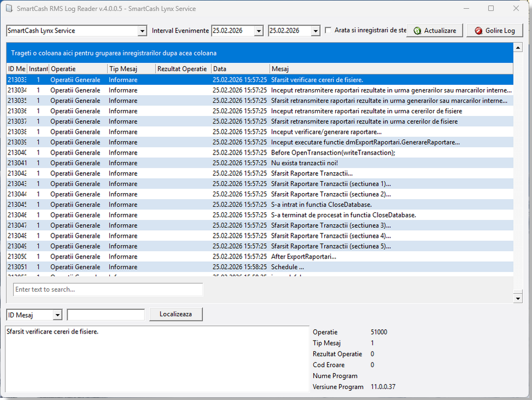The height and width of the screenshot is (400, 532).
Task: Click the Localizeaza button
Action: coord(176,314)
